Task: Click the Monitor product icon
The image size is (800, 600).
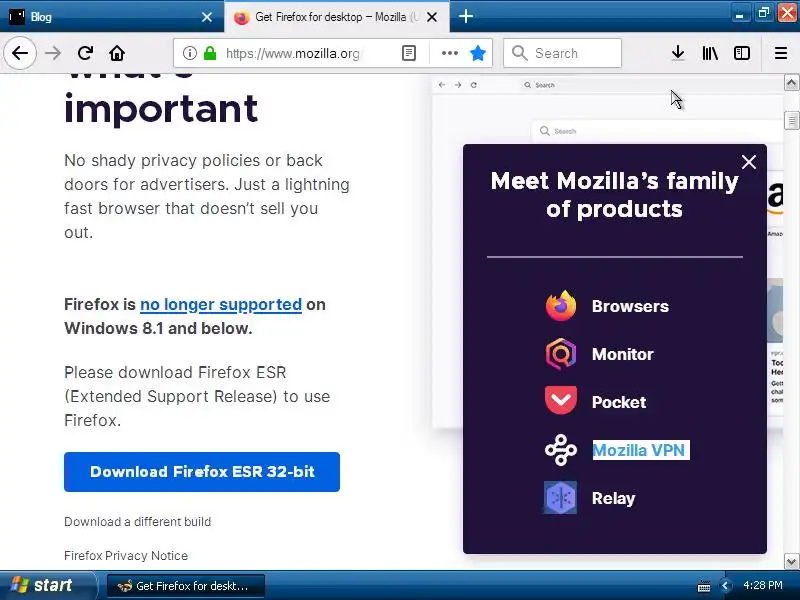Action: [561, 354]
